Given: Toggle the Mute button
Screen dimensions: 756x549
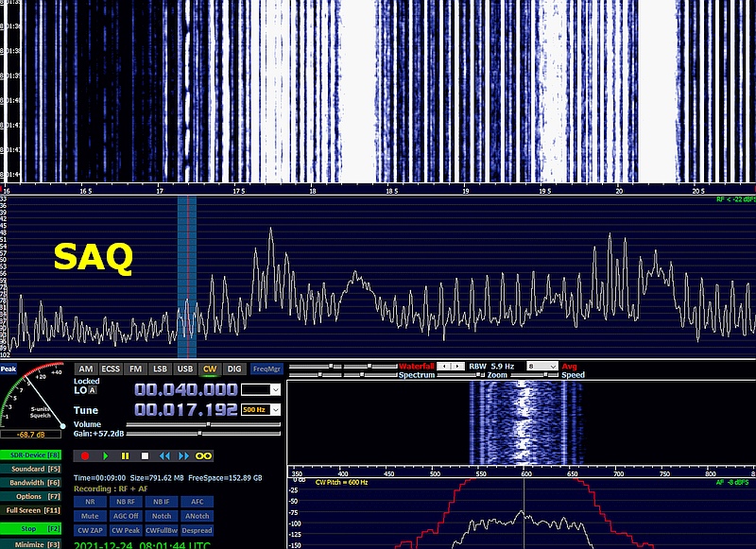Looking at the screenshot, I should point(90,516).
